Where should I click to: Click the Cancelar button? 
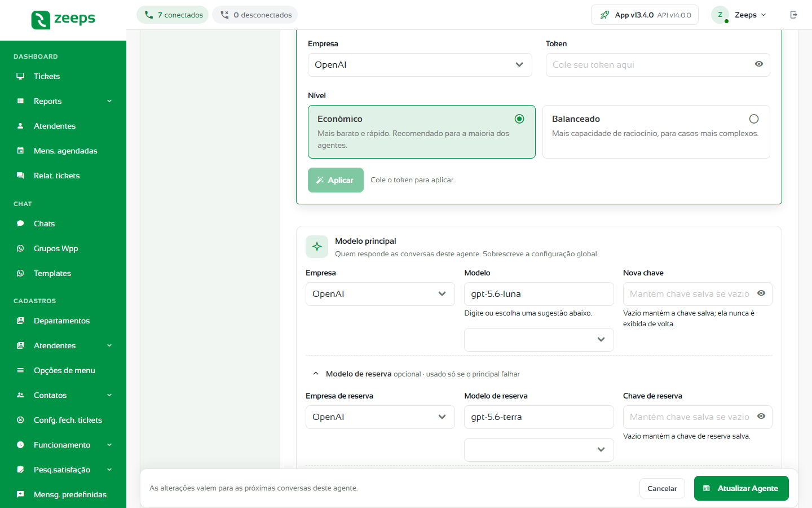(662, 488)
